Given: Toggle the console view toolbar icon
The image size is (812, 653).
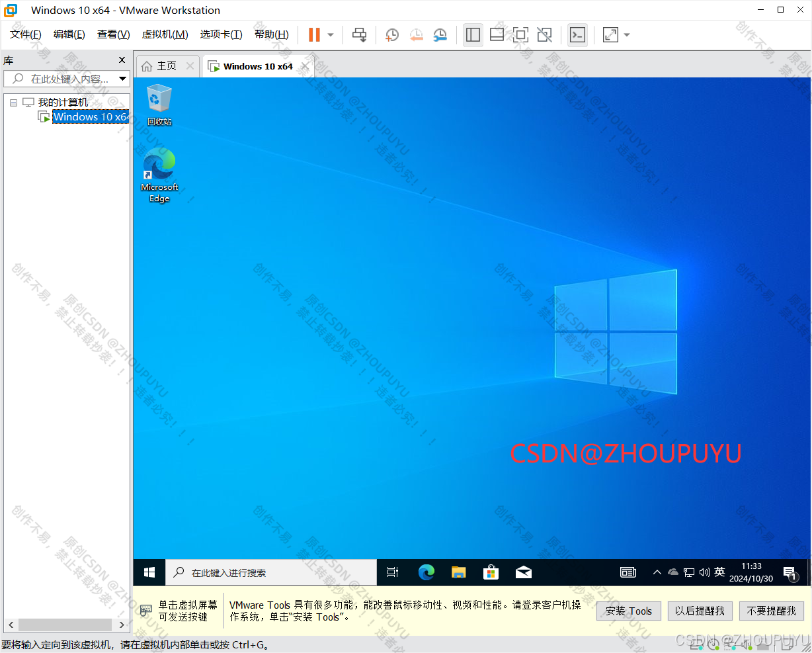Looking at the screenshot, I should [x=577, y=35].
